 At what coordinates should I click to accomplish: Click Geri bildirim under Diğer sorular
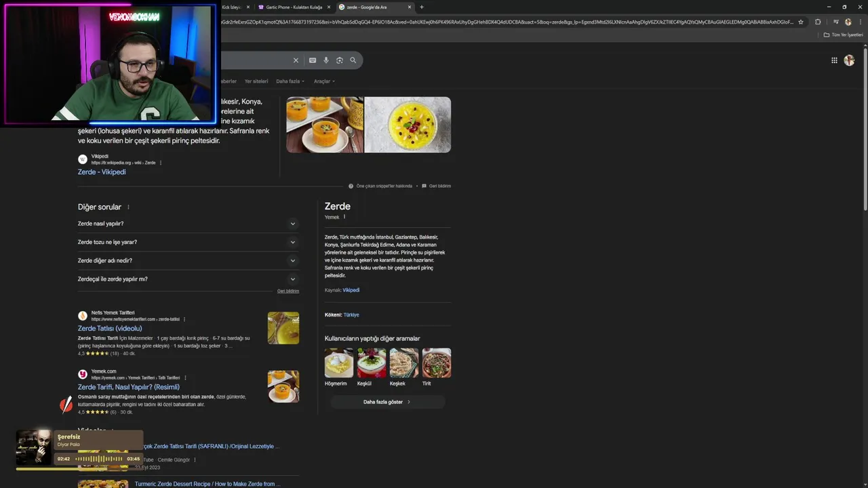tap(288, 291)
